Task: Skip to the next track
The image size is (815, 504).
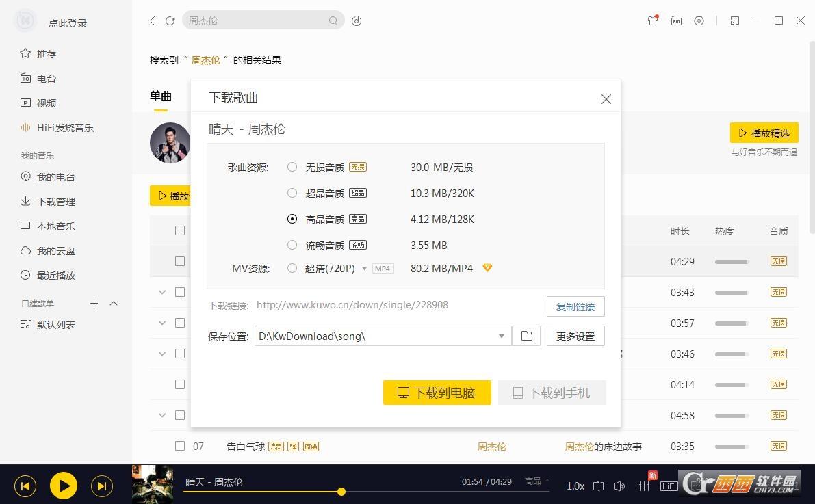Action: click(102, 486)
